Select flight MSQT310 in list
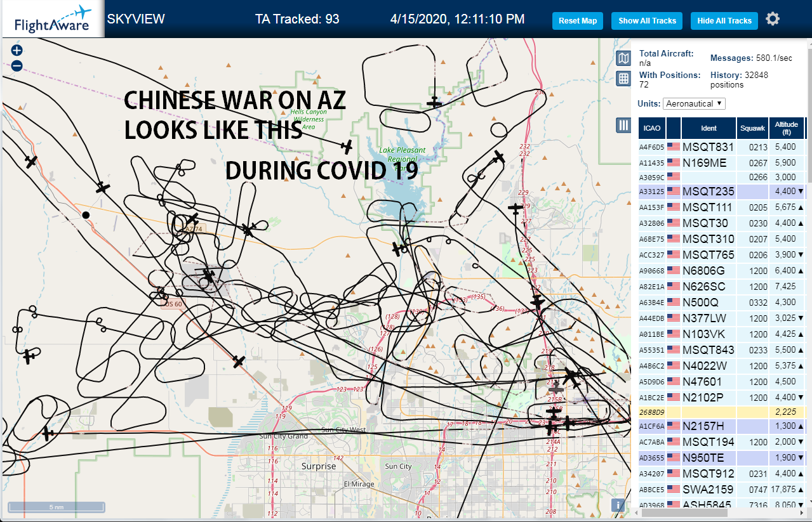 (722, 239)
